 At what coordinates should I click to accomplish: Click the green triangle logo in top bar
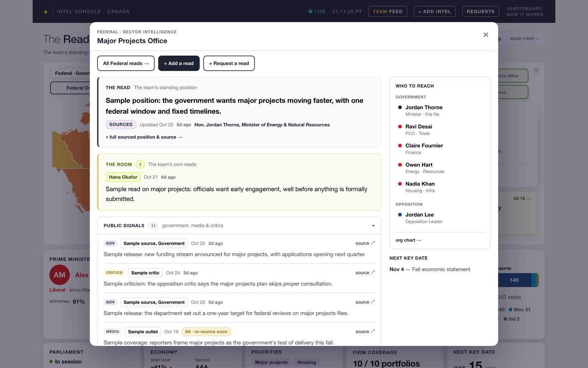46,11
